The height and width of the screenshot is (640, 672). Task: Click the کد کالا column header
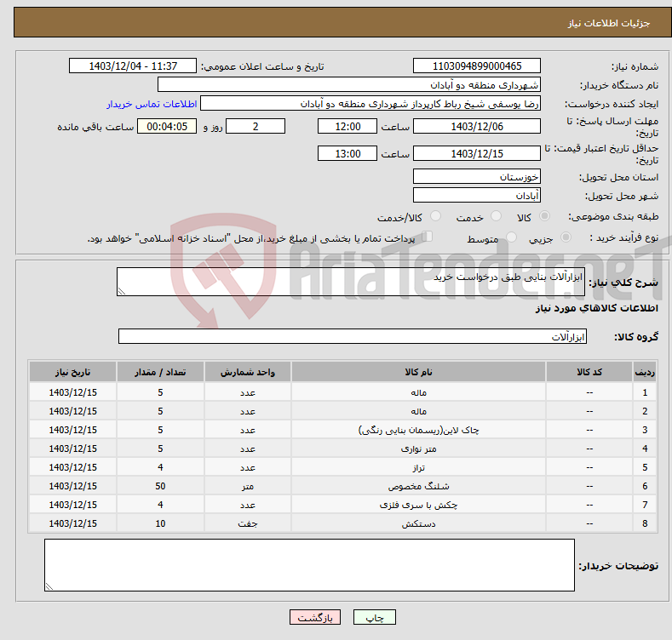[x=589, y=372]
